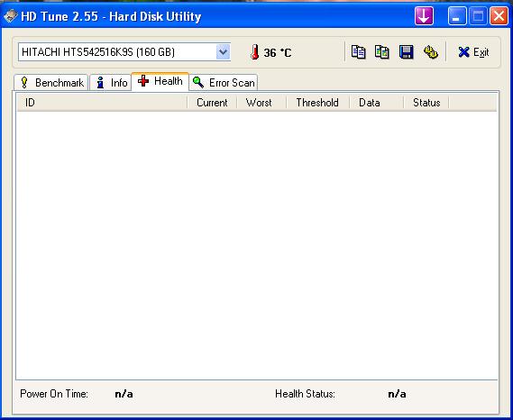This screenshot has height=420, width=513.
Task: Open the hard disk selection dropdown
Action: pos(223,52)
